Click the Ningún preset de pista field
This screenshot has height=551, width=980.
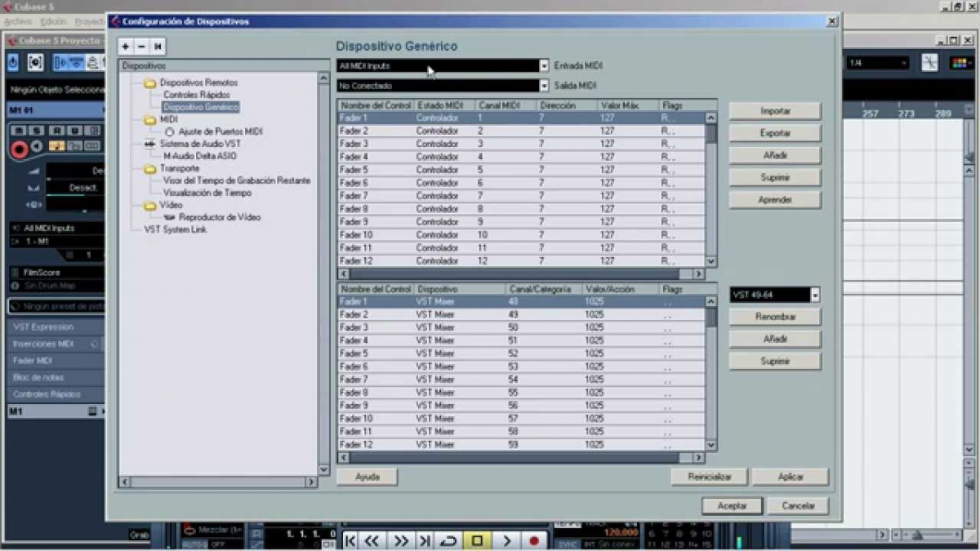click(x=57, y=306)
